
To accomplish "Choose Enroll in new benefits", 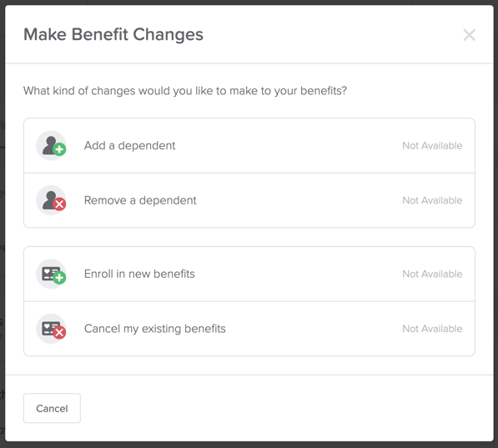I will coord(249,274).
